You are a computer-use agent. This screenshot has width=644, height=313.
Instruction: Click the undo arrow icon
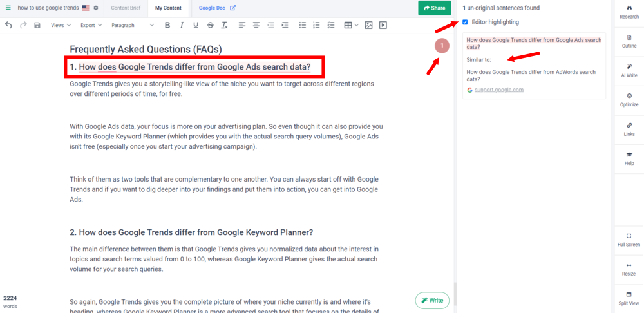(8, 25)
